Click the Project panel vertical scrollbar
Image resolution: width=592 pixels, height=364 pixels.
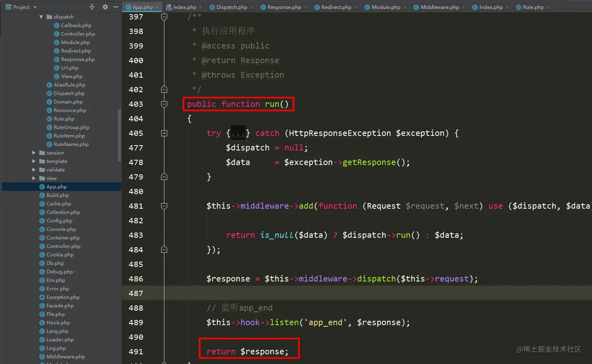coord(119,135)
